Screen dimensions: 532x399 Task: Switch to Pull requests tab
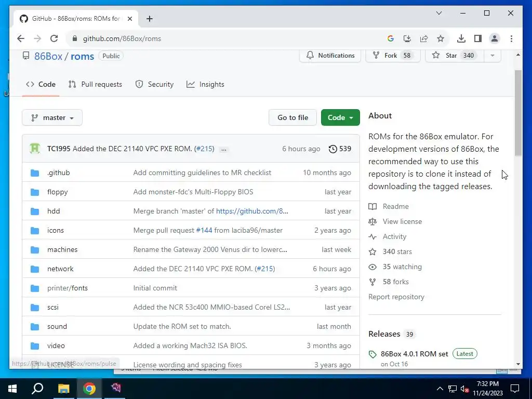tap(95, 85)
